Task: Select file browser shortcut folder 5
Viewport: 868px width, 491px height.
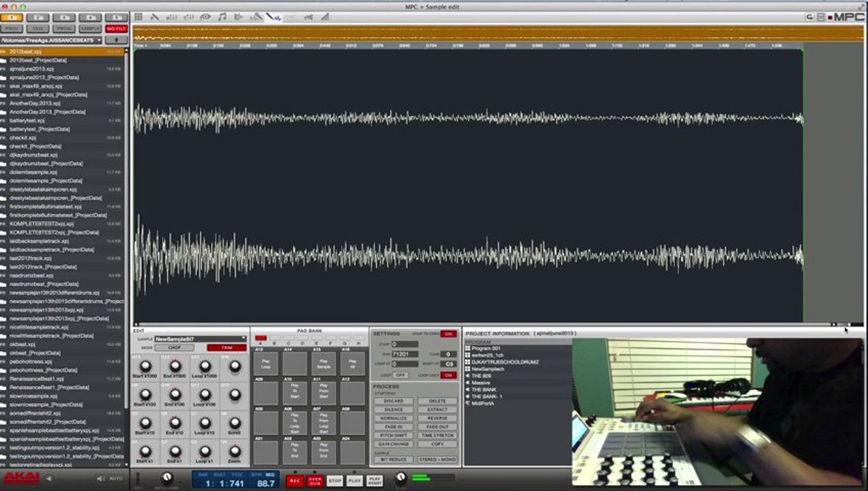Action: pos(115,17)
